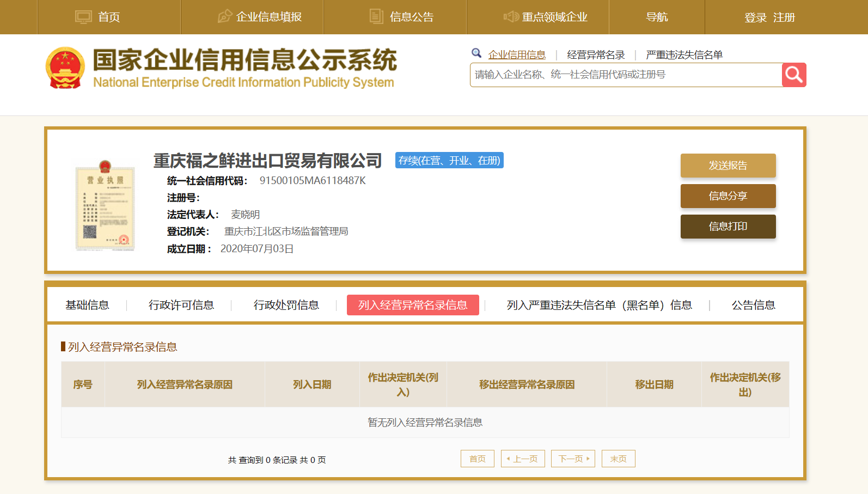Viewport: 868px width, 494px height.
Task: Click the 国家企业信用信息公示系统 site title
Action: pos(244,60)
